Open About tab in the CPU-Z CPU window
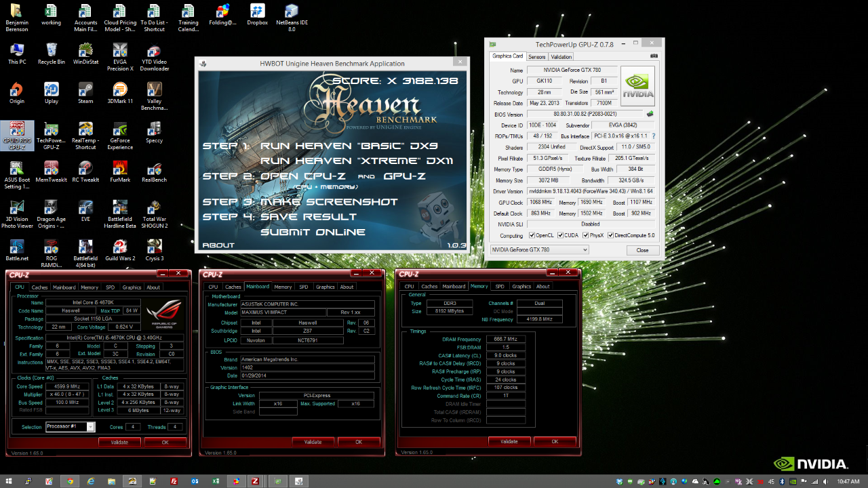The width and height of the screenshot is (868, 488). [x=153, y=287]
